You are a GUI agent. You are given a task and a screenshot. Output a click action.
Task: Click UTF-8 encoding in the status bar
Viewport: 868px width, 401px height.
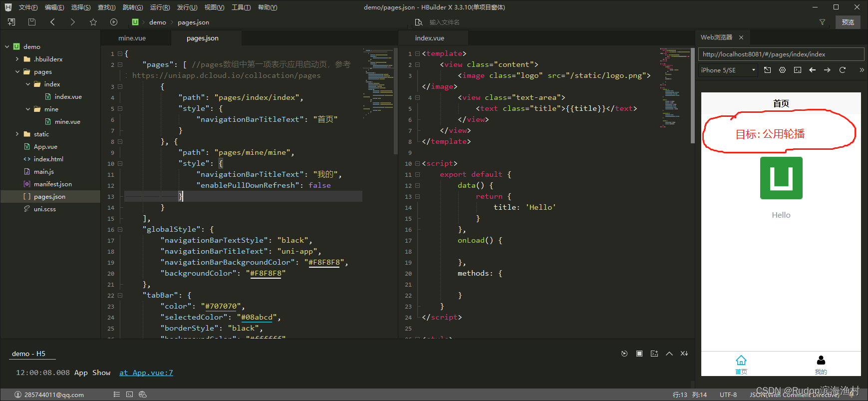(x=728, y=395)
